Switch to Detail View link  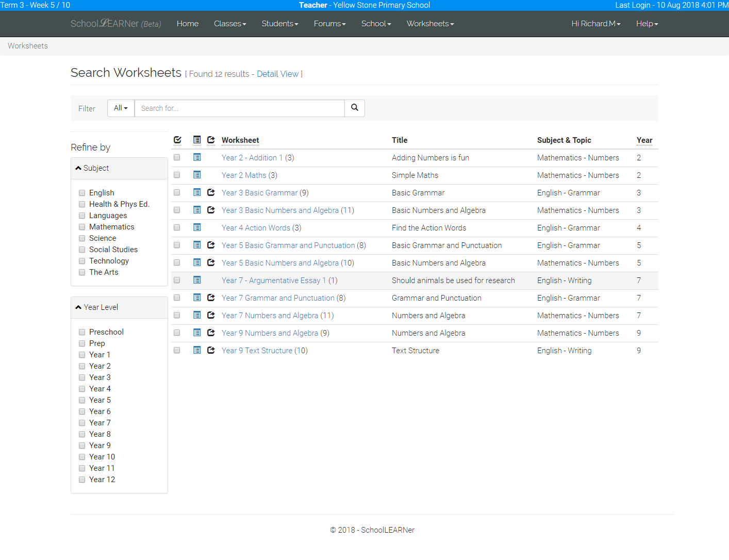(277, 74)
